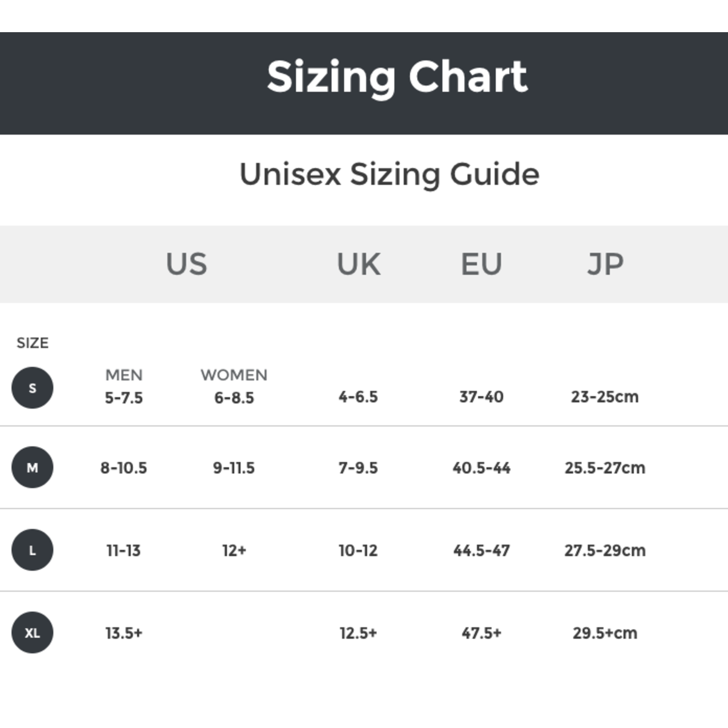Click the Sizing Chart title

point(397,77)
